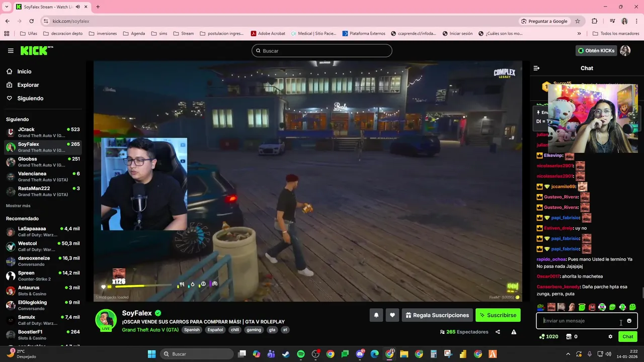Open Todos los marcadores folder
The width and height of the screenshot is (644, 362).
(x=616, y=34)
